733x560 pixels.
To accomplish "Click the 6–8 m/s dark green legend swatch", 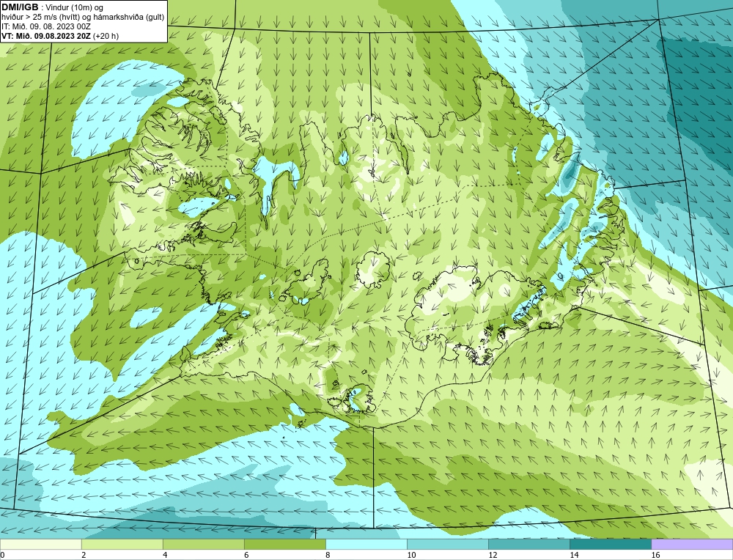I will (284, 544).
